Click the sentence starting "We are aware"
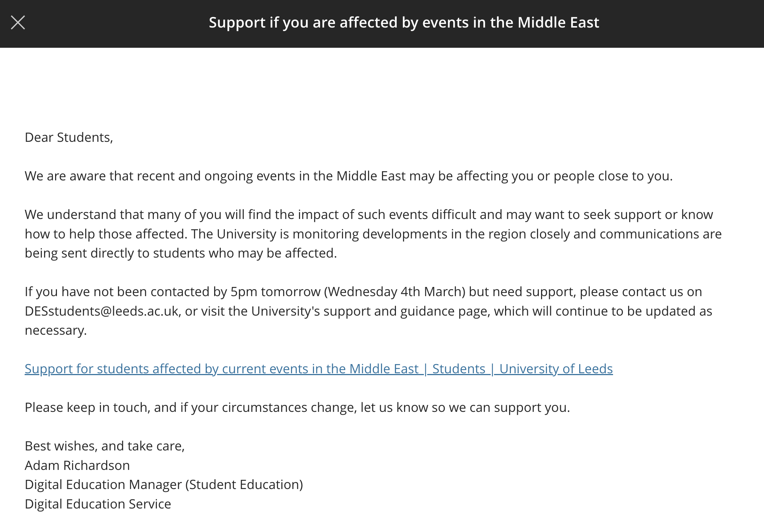Image resolution: width=764 pixels, height=532 pixels. (x=348, y=176)
